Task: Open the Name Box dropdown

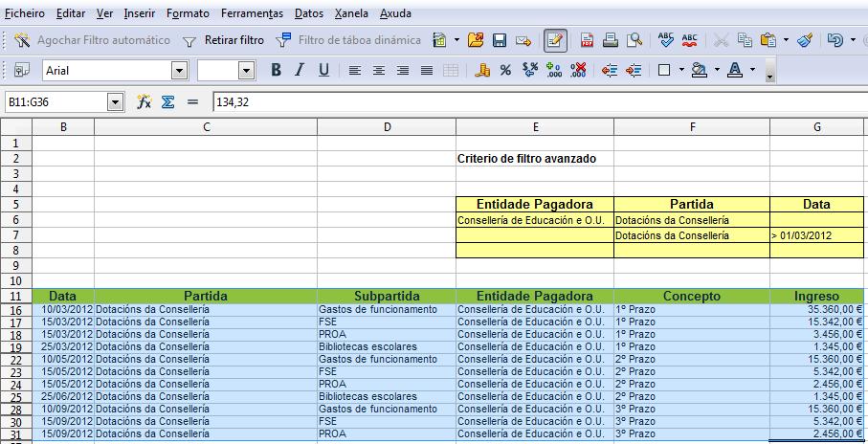Action: (116, 101)
